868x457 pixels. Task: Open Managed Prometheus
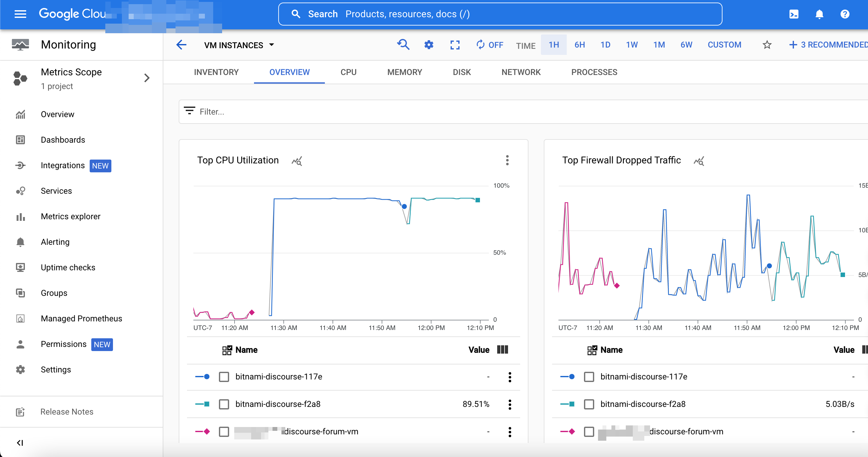[81, 318]
